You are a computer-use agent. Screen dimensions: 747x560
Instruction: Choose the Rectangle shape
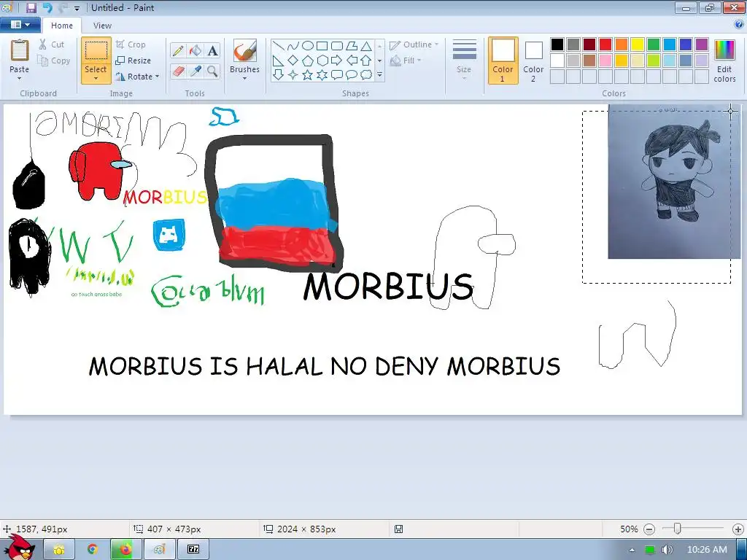[x=322, y=46]
